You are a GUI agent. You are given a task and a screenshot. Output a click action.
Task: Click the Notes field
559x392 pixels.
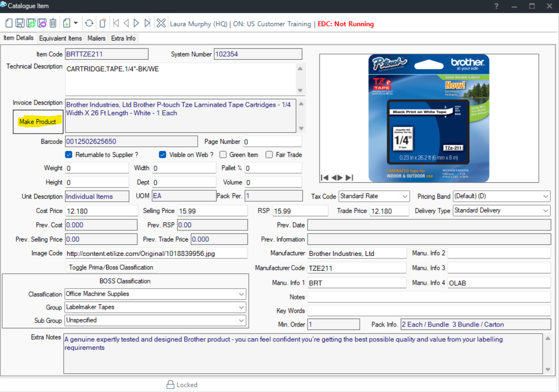tap(429, 297)
